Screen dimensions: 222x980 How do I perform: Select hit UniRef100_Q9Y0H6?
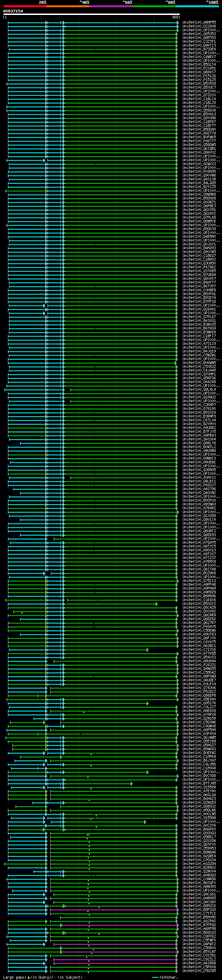(199, 118)
